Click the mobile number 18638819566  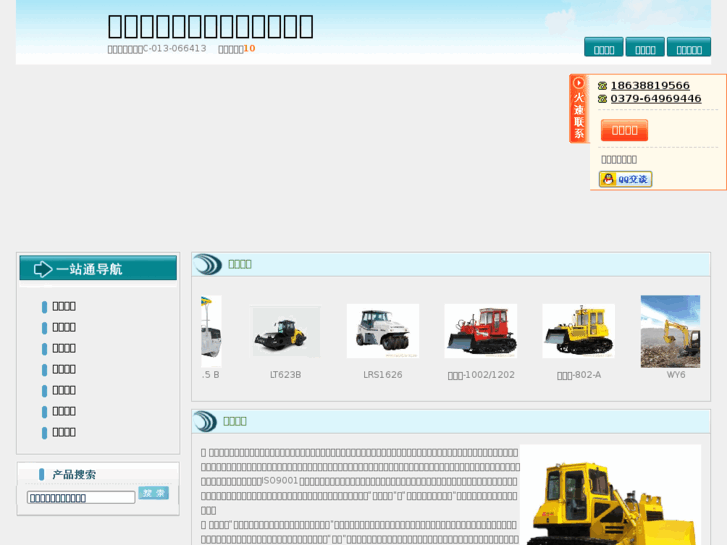pyautogui.click(x=650, y=85)
